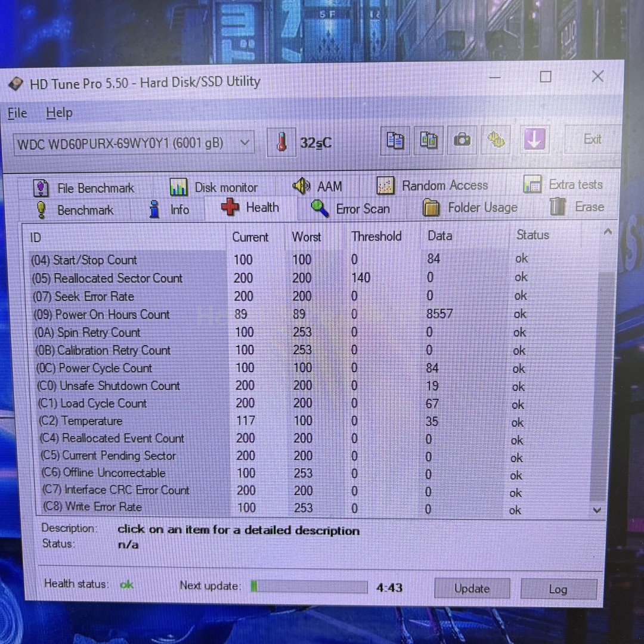Click the camera save screenshot icon
Viewport: 644px width, 644px height.
point(462,140)
